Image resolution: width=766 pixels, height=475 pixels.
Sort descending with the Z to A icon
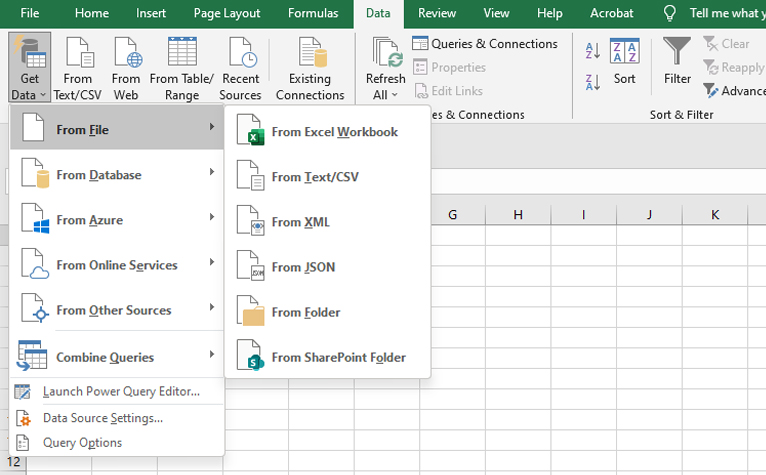tap(593, 82)
